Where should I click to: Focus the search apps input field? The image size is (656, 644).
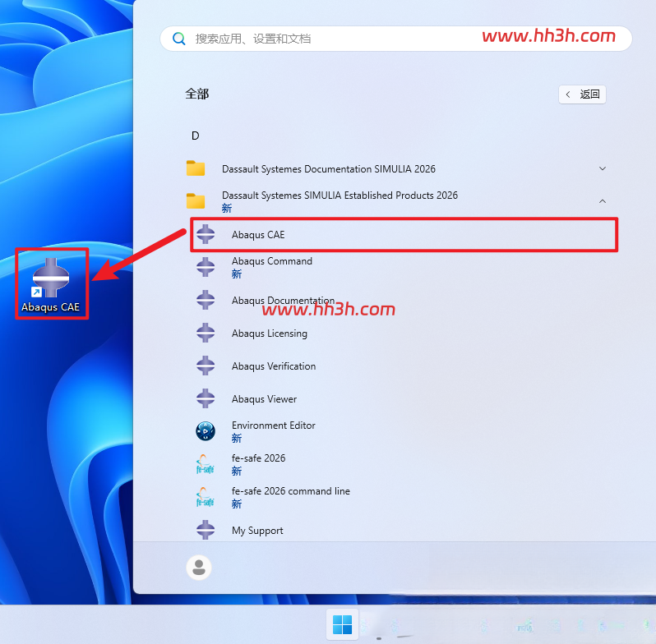(395, 39)
